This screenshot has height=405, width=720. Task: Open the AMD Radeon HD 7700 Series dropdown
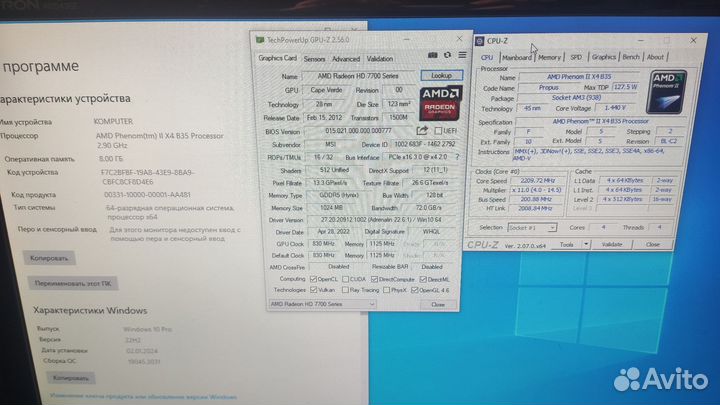[322, 304]
